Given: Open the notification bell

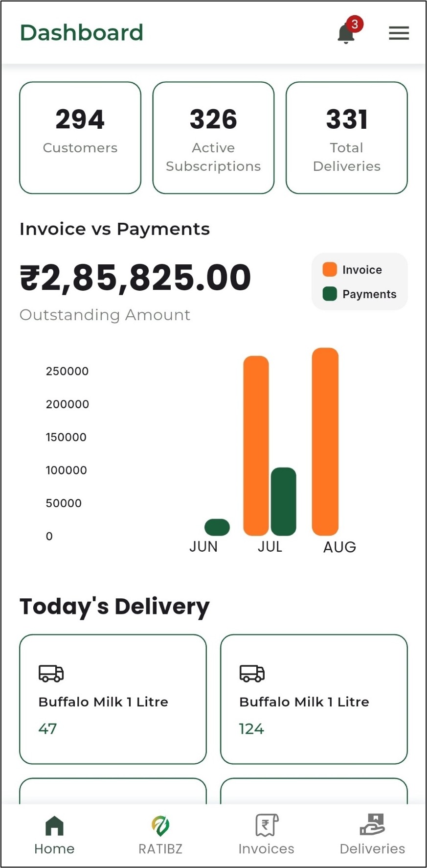Looking at the screenshot, I should tap(345, 33).
